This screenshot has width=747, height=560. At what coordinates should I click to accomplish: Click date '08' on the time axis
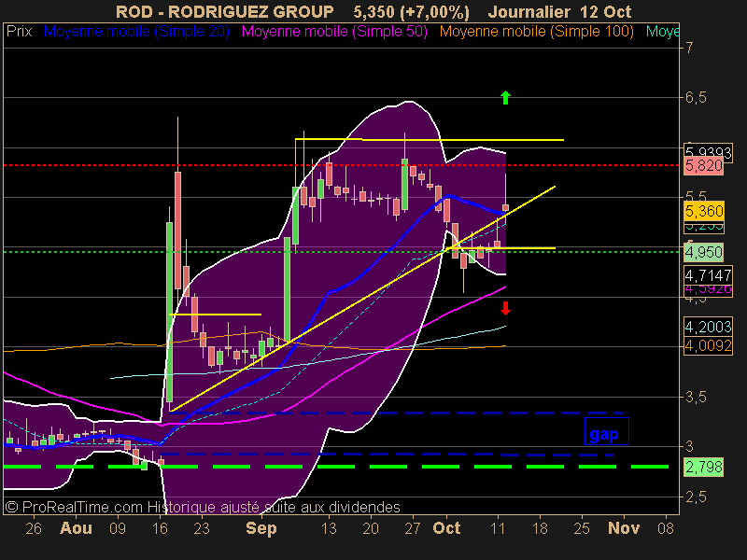click(666, 528)
